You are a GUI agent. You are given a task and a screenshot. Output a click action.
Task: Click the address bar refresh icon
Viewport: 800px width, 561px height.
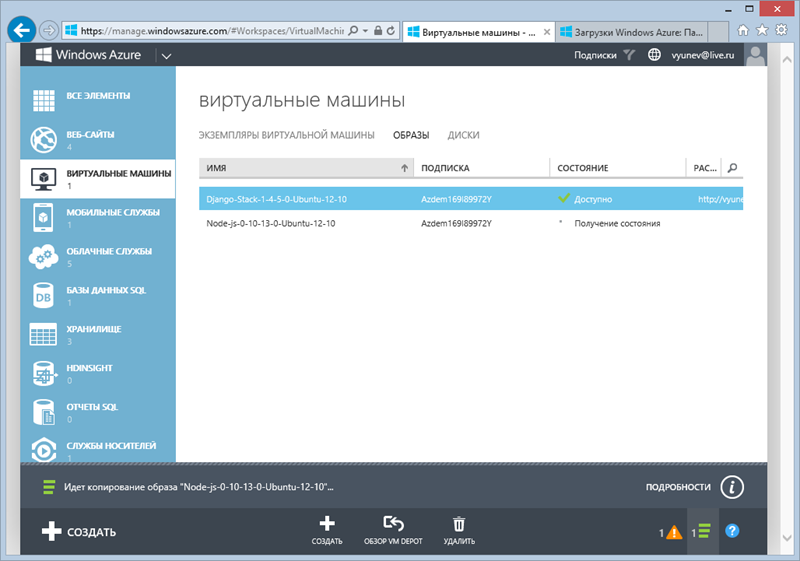(390, 31)
